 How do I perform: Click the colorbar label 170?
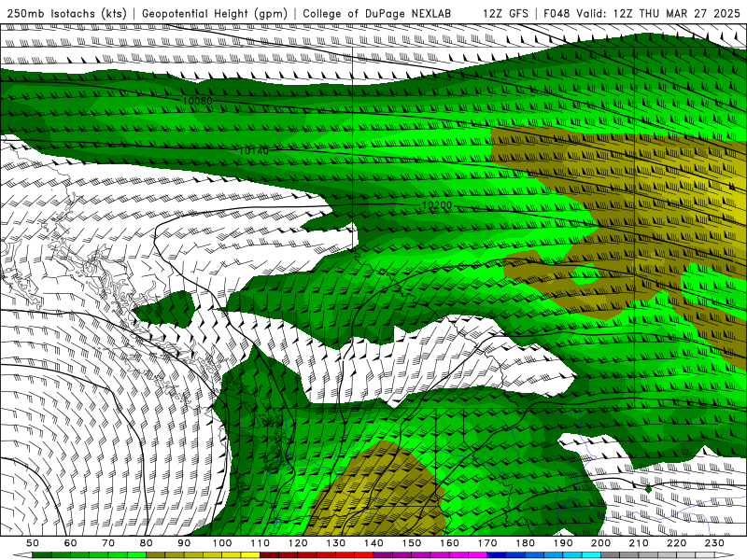[x=487, y=543]
